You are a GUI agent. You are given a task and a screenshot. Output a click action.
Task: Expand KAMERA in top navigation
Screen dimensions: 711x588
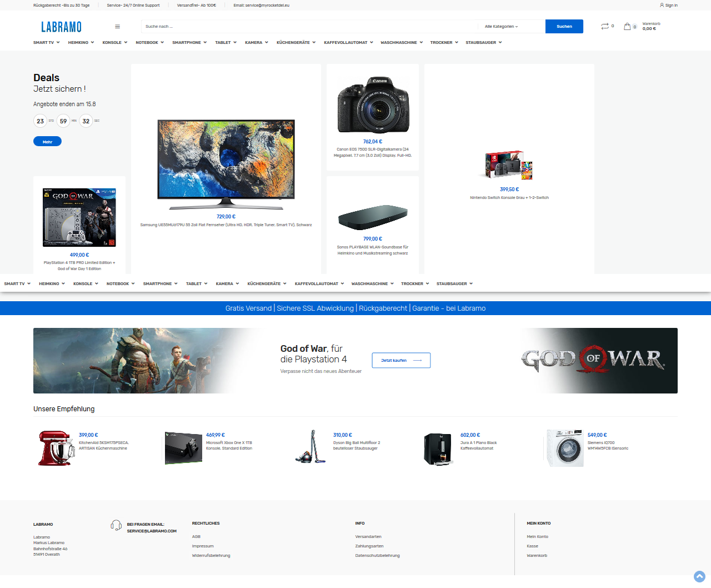click(x=257, y=42)
